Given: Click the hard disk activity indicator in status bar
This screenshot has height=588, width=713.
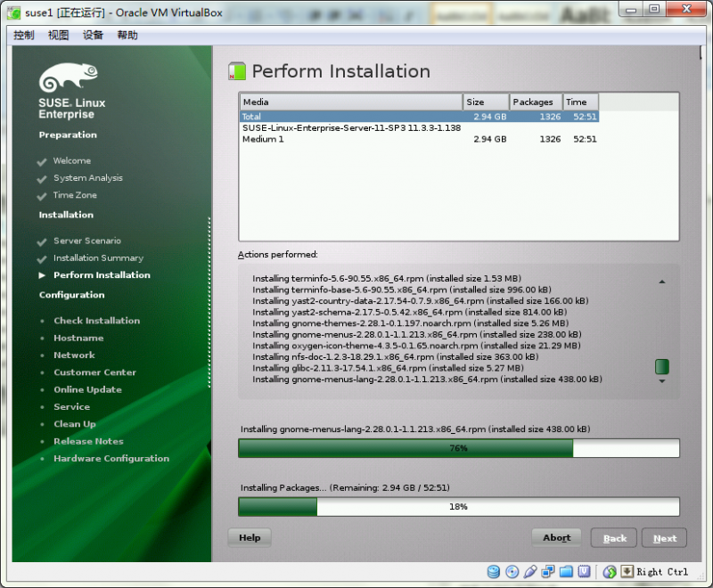Looking at the screenshot, I should pos(493,571).
